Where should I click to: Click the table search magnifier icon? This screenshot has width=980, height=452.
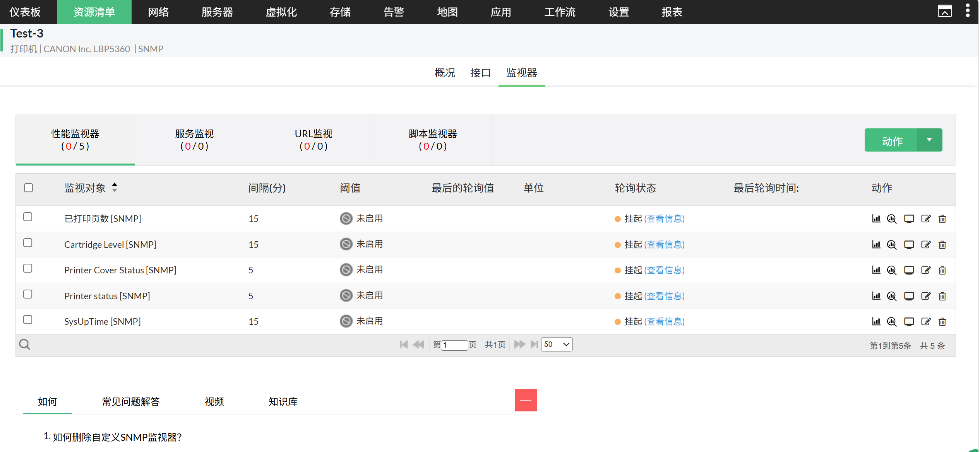click(x=24, y=344)
